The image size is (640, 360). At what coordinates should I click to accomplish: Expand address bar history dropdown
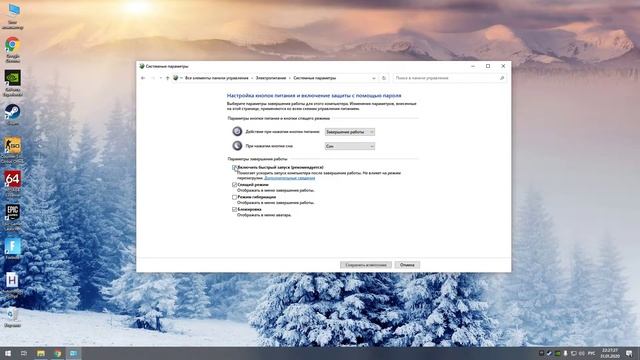374,78
